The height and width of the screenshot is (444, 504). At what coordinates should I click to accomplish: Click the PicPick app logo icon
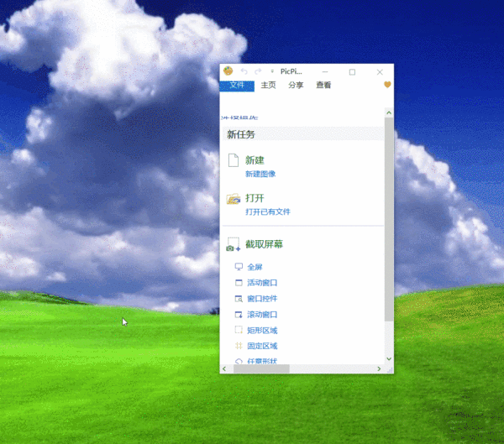pos(228,71)
